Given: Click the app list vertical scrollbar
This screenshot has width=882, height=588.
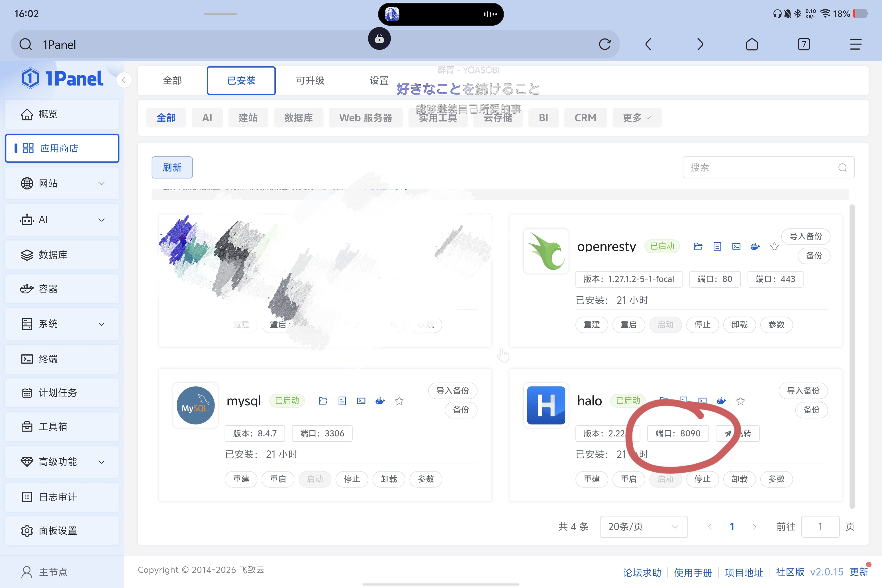Looking at the screenshot, I should pos(852,356).
